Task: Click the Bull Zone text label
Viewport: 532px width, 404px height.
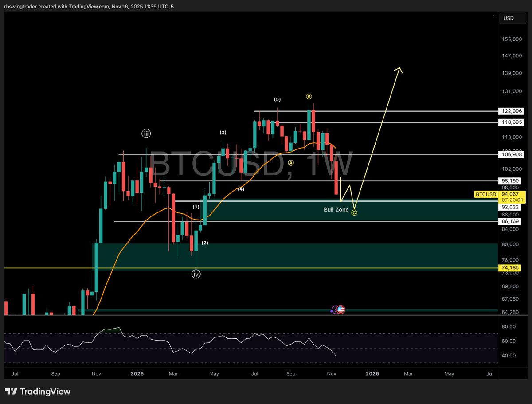Action: click(x=336, y=209)
